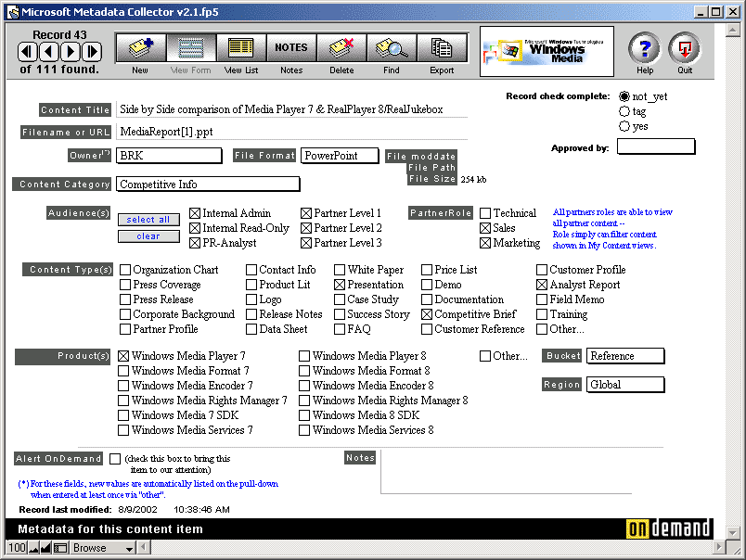Uncheck PR-Analyst audience
Viewport: 746px width, 560px height.
pyautogui.click(x=195, y=243)
